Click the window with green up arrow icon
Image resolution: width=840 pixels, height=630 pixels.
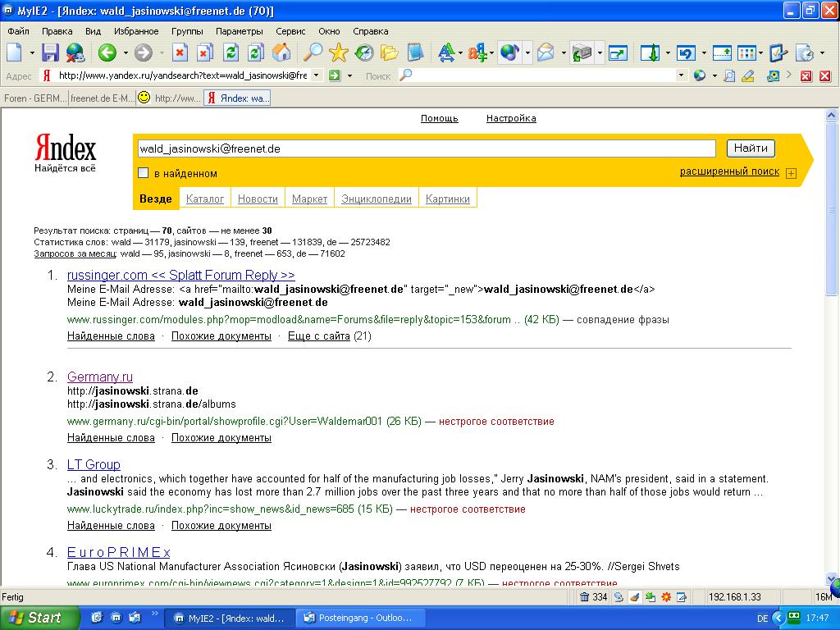(x=722, y=52)
